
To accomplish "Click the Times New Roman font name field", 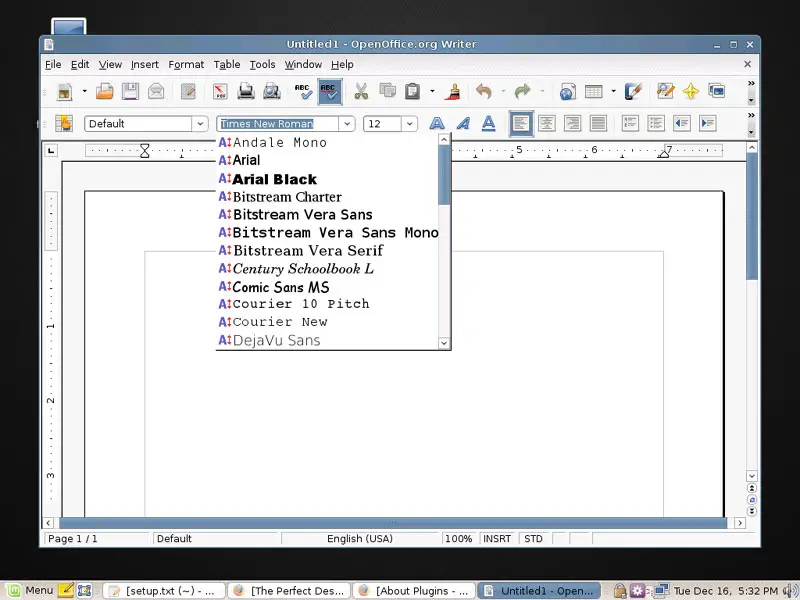I will tap(278, 124).
